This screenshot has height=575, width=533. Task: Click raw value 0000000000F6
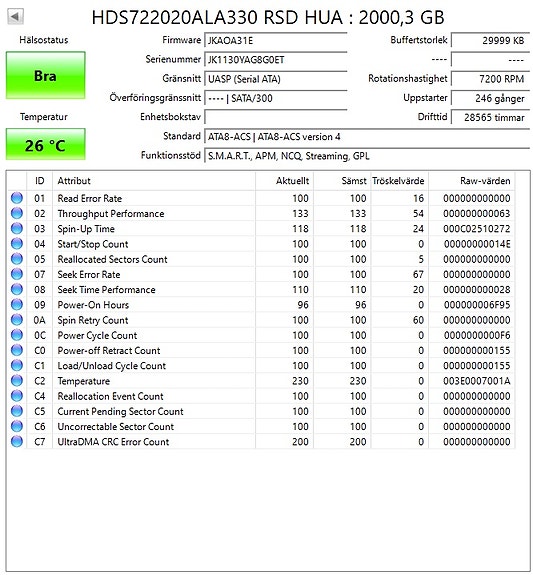click(x=477, y=335)
